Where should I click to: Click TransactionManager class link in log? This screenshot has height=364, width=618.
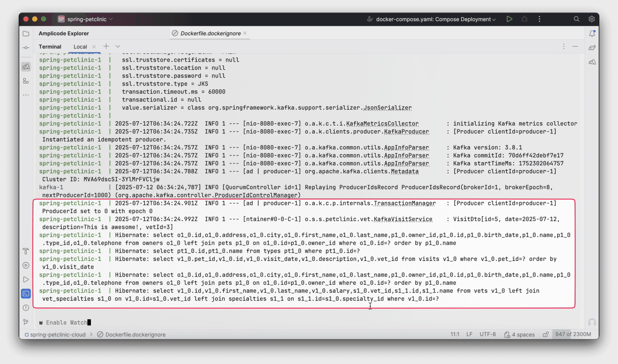click(405, 203)
